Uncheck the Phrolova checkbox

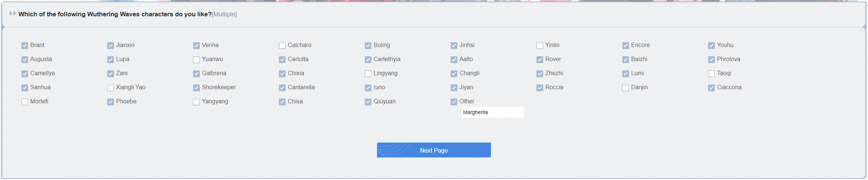tap(711, 60)
